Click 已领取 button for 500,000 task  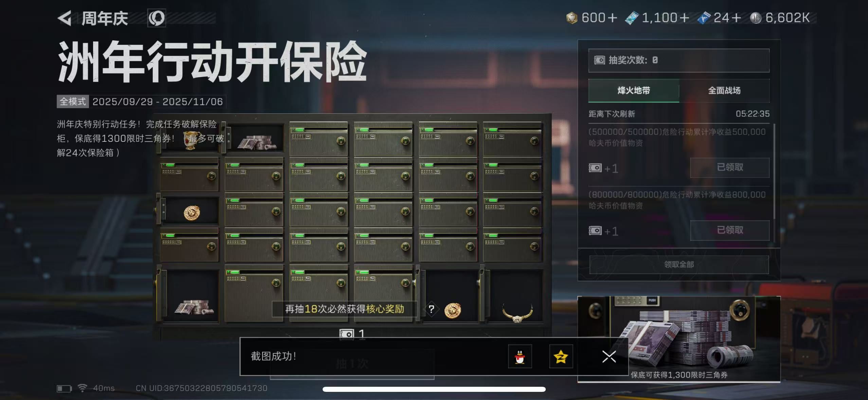730,167
